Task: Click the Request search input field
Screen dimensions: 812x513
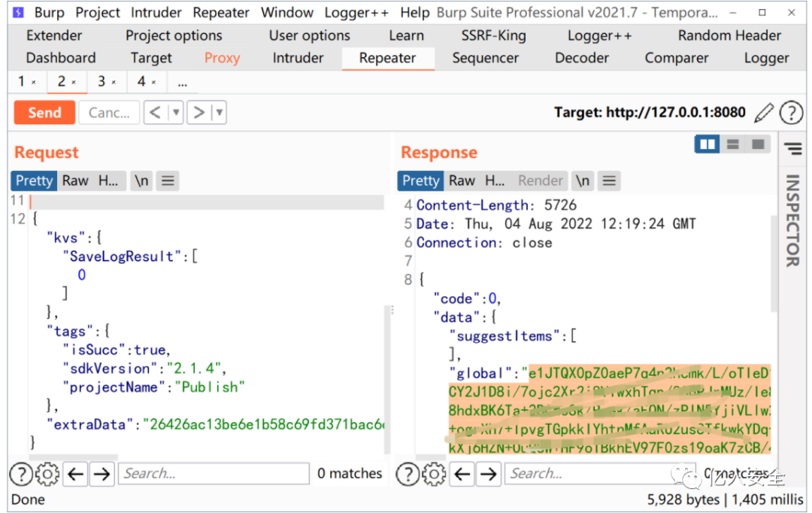Action: tap(214, 474)
